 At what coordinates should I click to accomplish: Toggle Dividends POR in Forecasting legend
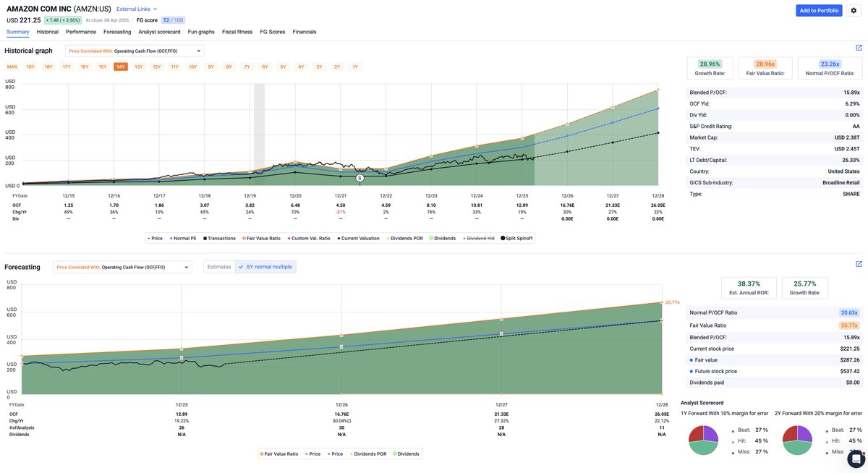click(x=368, y=453)
